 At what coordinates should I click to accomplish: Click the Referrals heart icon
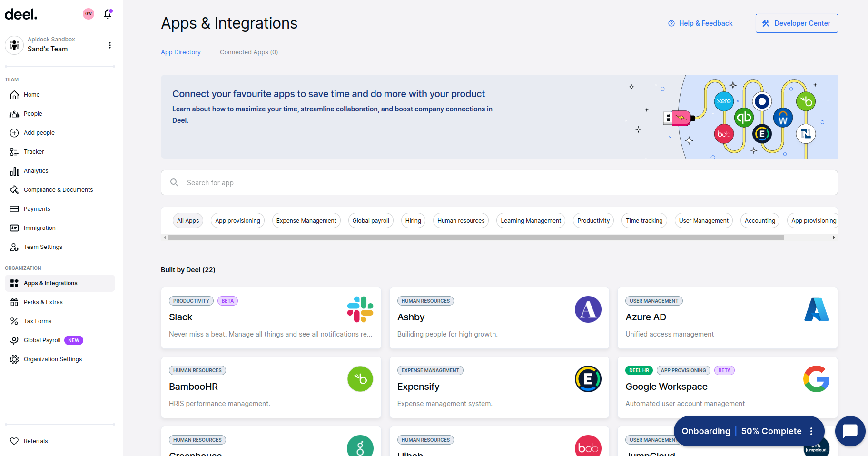(14, 441)
